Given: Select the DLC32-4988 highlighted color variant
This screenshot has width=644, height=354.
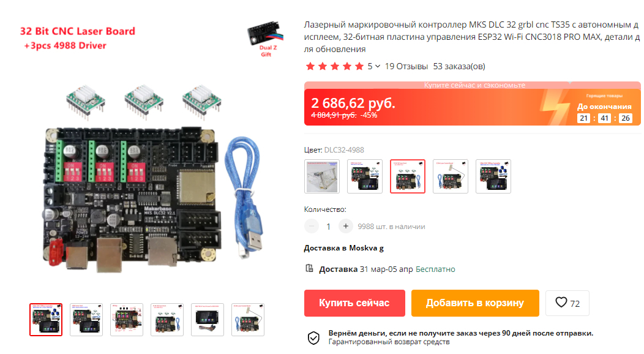Looking at the screenshot, I should 408,176.
